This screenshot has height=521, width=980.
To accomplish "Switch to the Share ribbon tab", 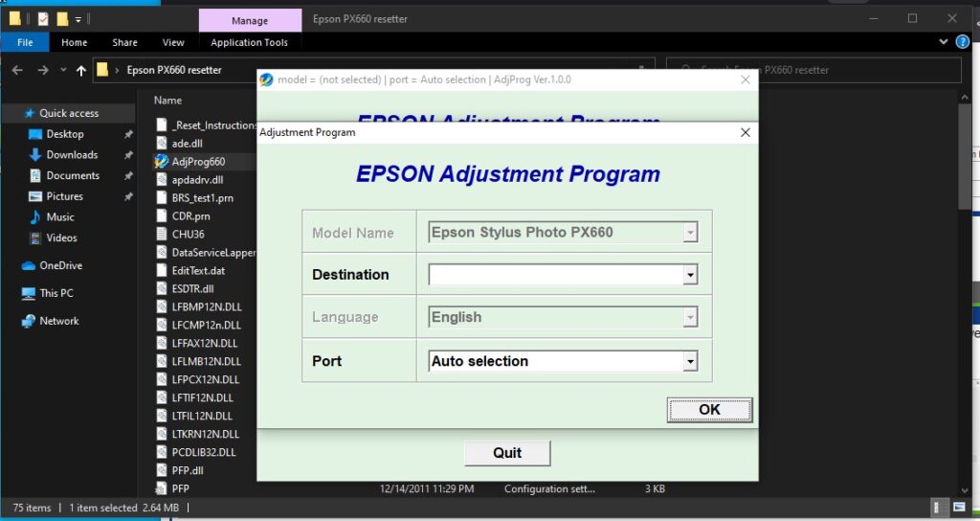I will (124, 42).
